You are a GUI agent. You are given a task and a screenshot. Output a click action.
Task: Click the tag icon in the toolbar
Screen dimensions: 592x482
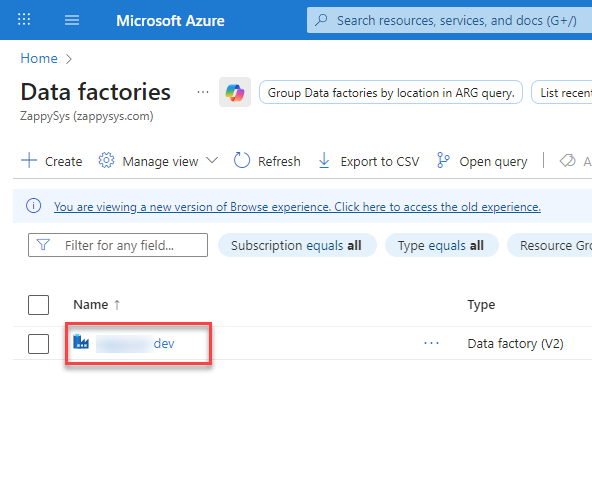tap(567, 161)
